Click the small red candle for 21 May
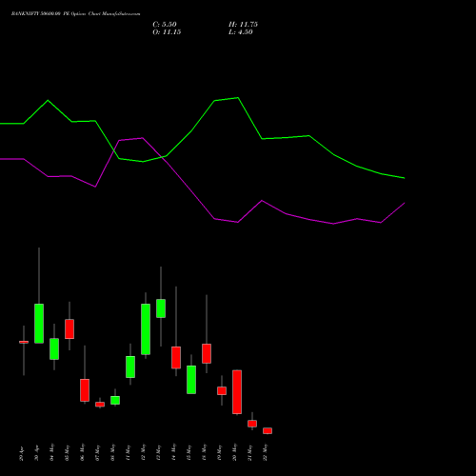This screenshot has height=476, width=476. 252,424
